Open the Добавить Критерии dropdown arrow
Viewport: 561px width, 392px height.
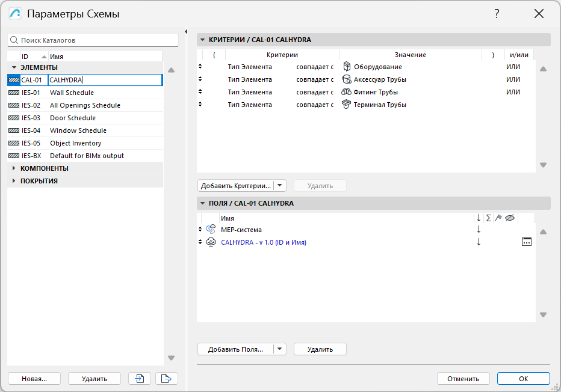(x=280, y=186)
